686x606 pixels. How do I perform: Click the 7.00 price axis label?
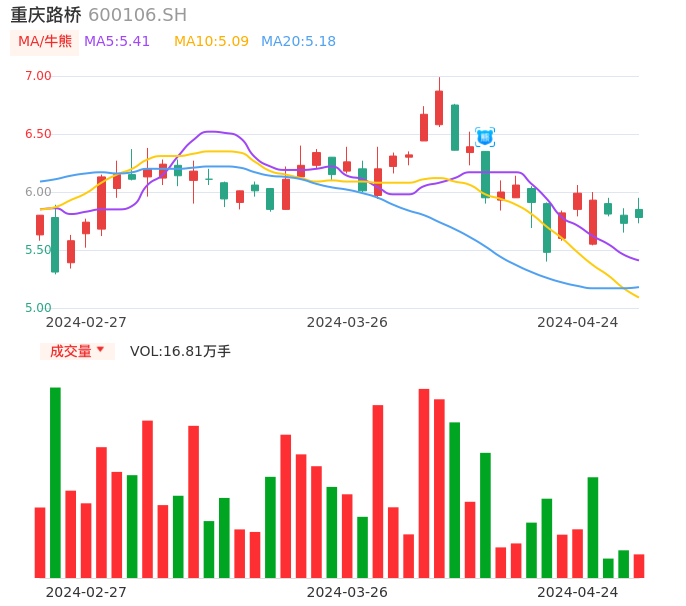point(38,76)
